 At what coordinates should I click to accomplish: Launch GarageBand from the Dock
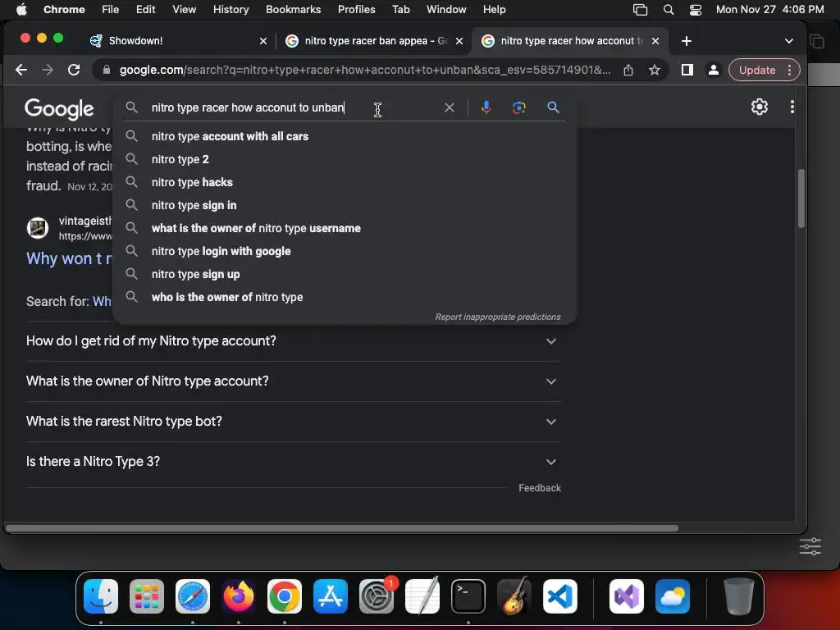(x=514, y=596)
